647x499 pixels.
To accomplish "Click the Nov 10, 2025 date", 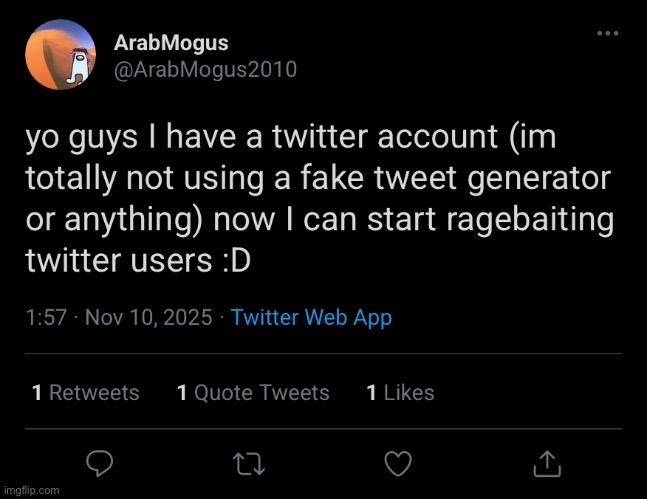I will pos(147,318).
